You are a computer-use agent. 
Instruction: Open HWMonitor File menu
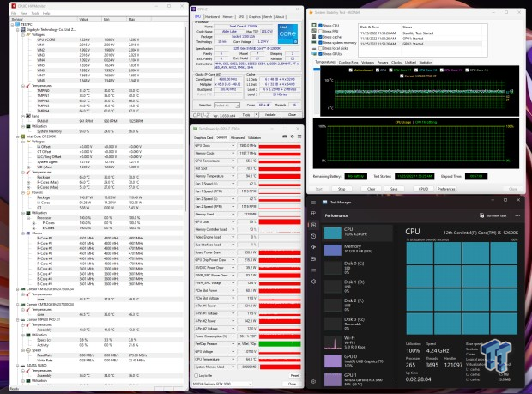coord(14,13)
